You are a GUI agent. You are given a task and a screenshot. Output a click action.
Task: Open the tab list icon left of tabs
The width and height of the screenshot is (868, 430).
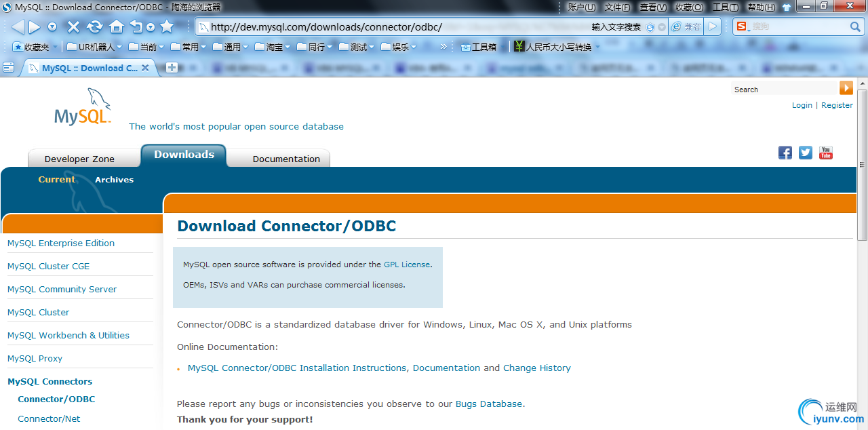[x=9, y=68]
